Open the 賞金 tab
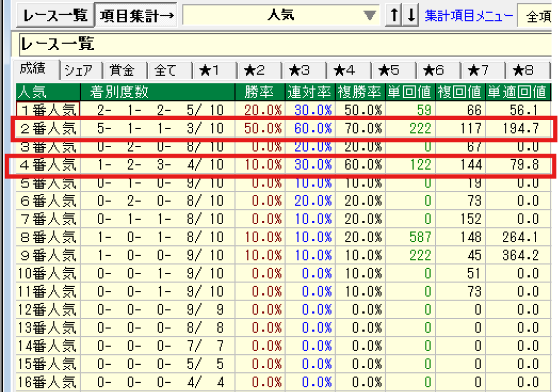 (x=125, y=70)
